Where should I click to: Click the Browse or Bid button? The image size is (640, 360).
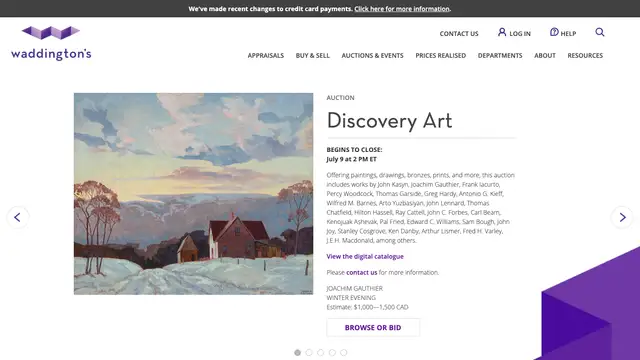tap(373, 327)
